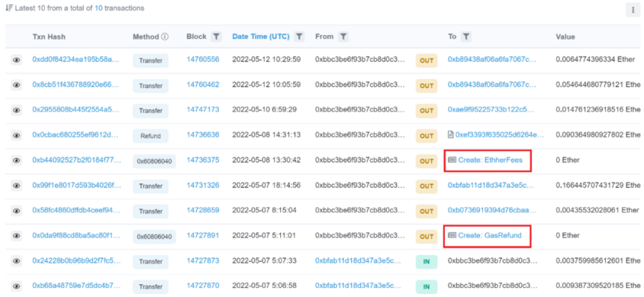Open contract address 0xef3393f635025d6264e
Viewport: 644px width, 297px height.
click(x=500, y=135)
